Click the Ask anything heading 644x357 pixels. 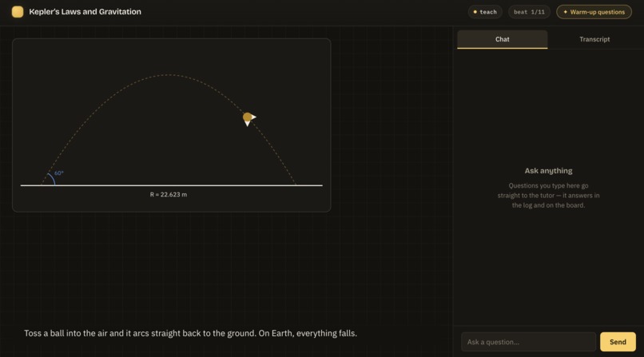tap(548, 171)
